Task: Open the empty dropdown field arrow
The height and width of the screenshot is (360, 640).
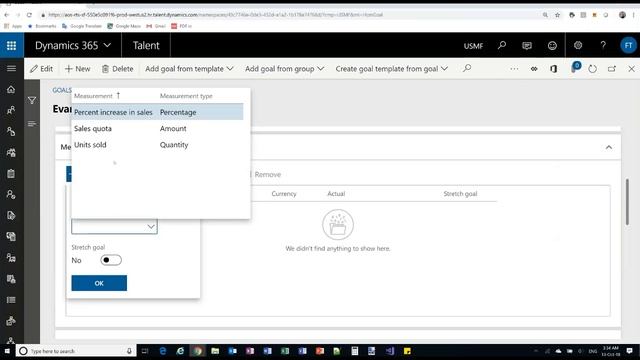Action: coord(151,227)
